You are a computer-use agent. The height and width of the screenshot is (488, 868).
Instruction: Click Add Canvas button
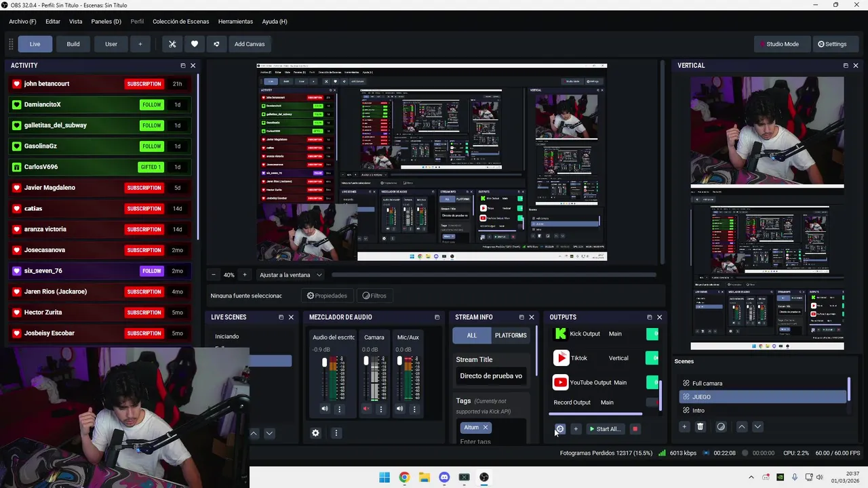point(250,44)
